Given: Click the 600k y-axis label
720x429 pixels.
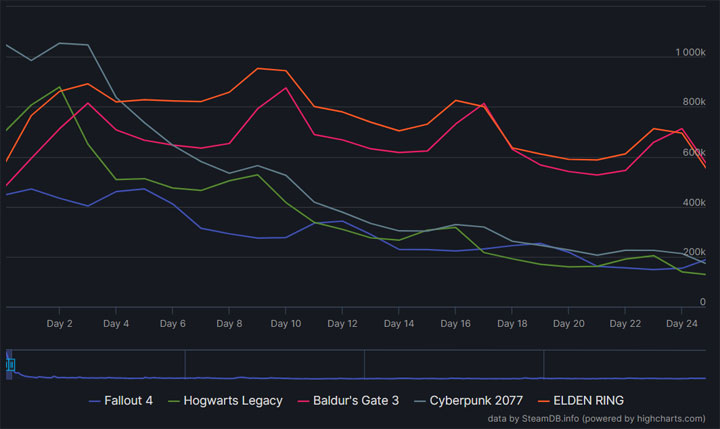Looking at the screenshot, I should pyautogui.click(x=694, y=152).
